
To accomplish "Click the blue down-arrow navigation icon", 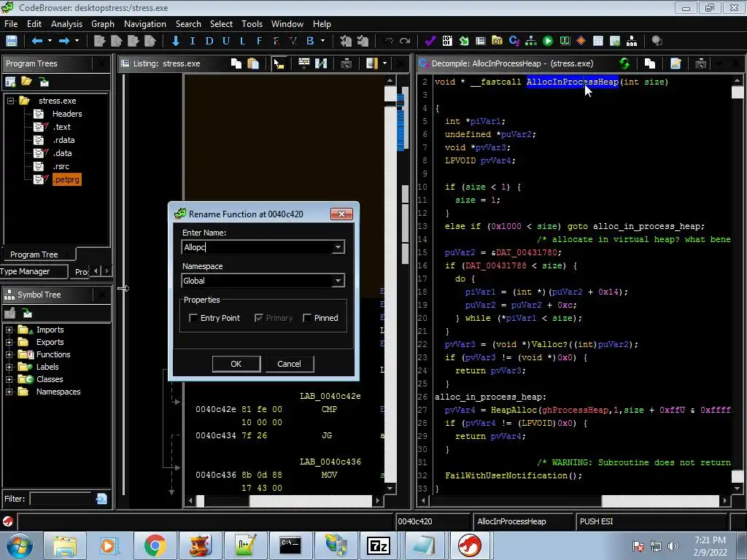I will 176,41.
